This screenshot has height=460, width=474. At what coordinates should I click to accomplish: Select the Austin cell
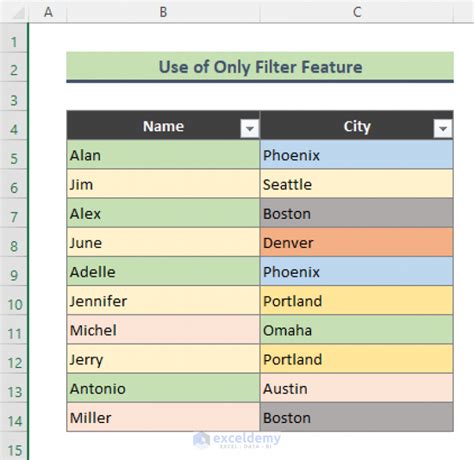pos(357,388)
